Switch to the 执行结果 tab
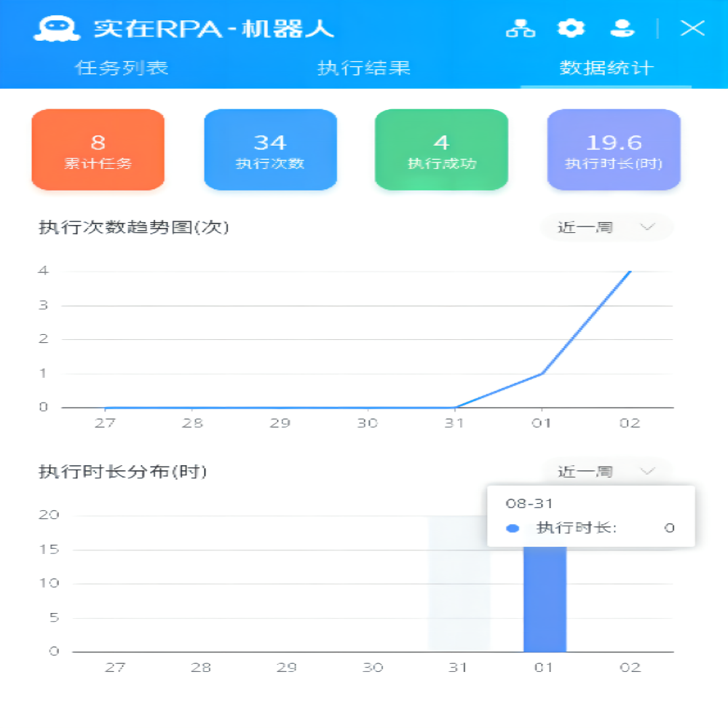 pyautogui.click(x=364, y=68)
